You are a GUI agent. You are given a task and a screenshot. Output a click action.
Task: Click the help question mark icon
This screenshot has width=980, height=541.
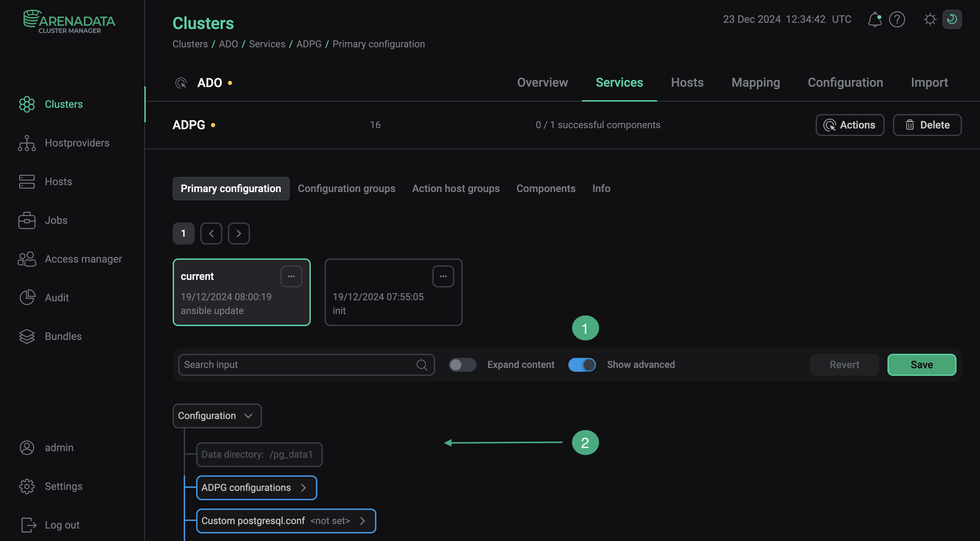point(897,19)
